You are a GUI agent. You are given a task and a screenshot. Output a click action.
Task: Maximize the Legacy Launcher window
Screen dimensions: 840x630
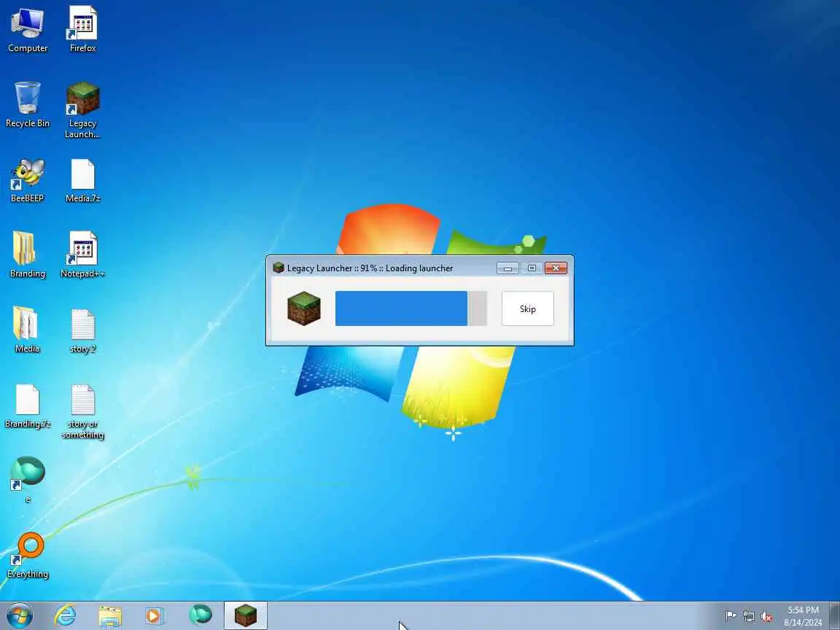(532, 268)
